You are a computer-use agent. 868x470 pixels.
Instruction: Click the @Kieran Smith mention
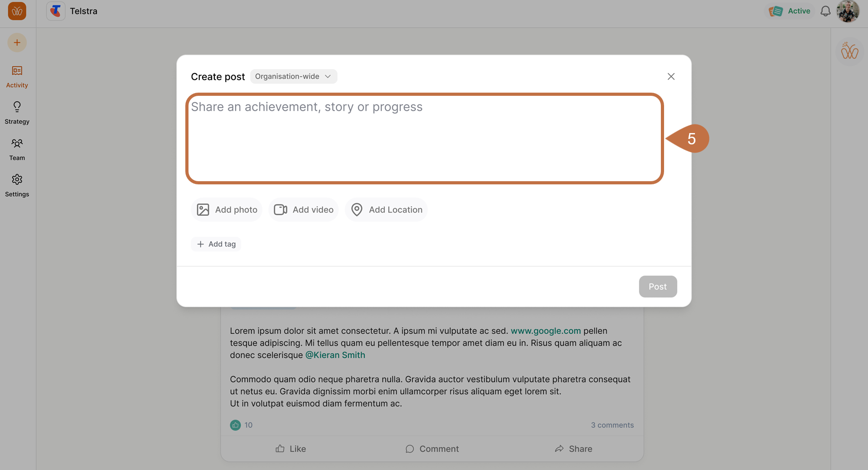pyautogui.click(x=335, y=355)
